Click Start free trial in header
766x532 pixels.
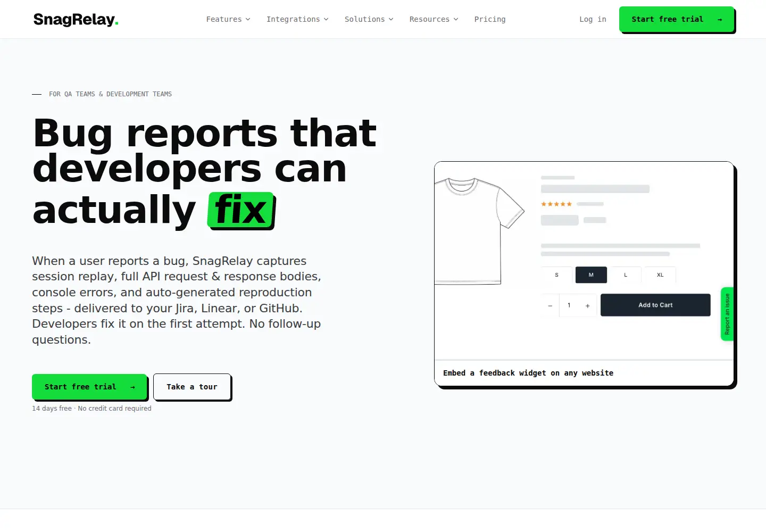tap(677, 19)
